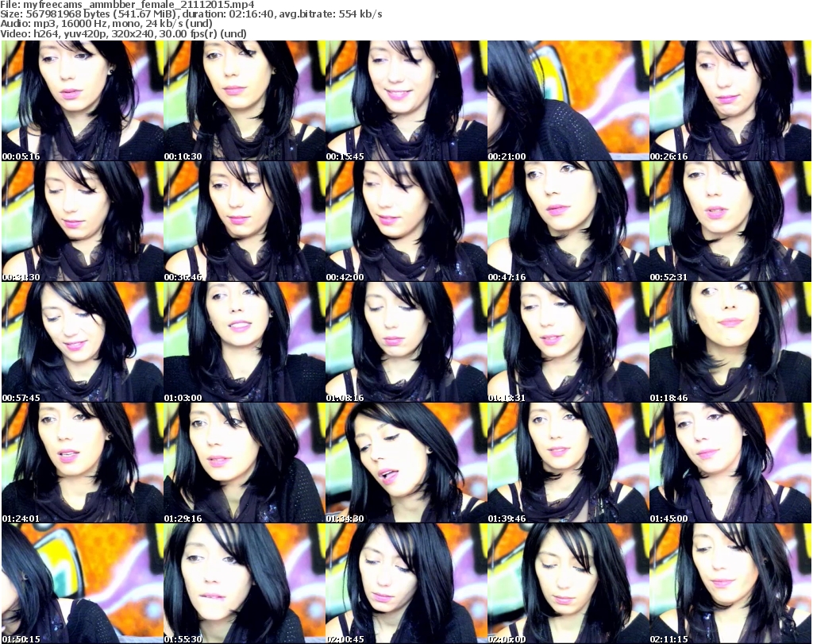This screenshot has width=813, height=644.
Task: Choose the thumbnail stamped 00:57:45
Action: (x=83, y=342)
